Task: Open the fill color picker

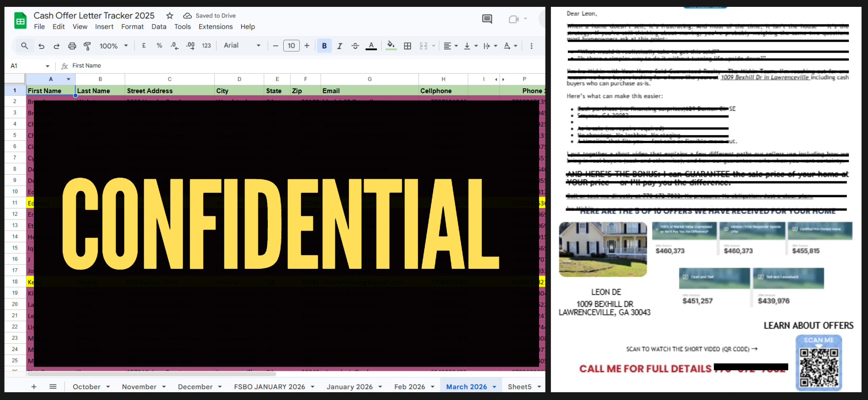Action: 391,46
